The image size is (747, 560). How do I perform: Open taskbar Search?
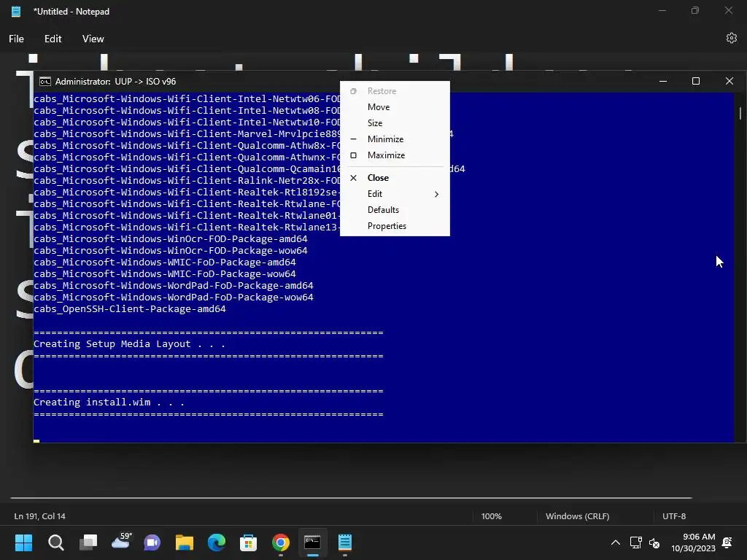tap(55, 542)
